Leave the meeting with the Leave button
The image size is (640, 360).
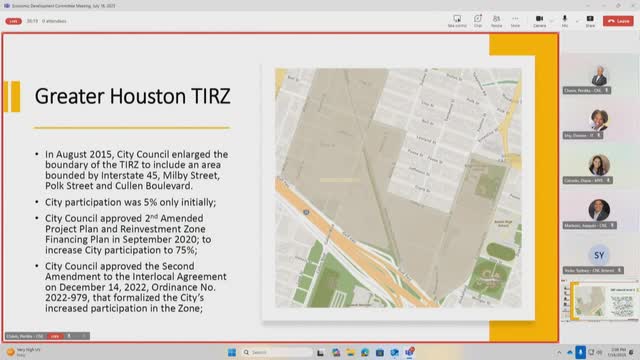point(618,21)
